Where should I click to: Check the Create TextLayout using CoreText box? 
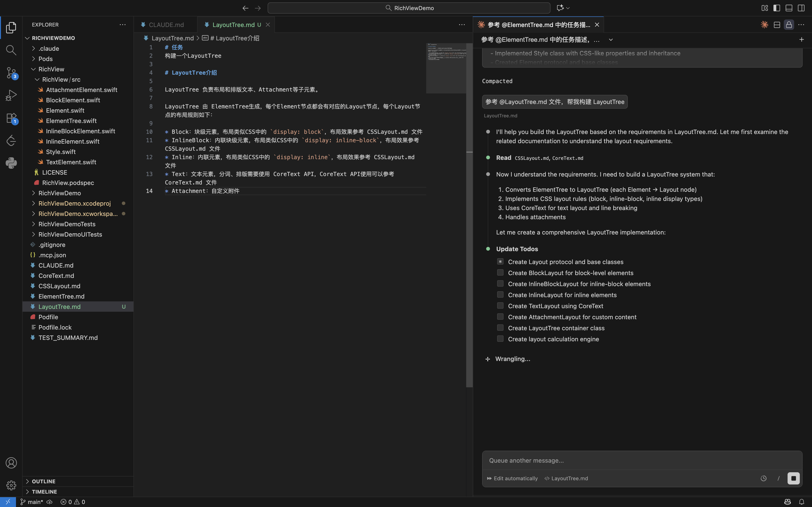tap(500, 306)
